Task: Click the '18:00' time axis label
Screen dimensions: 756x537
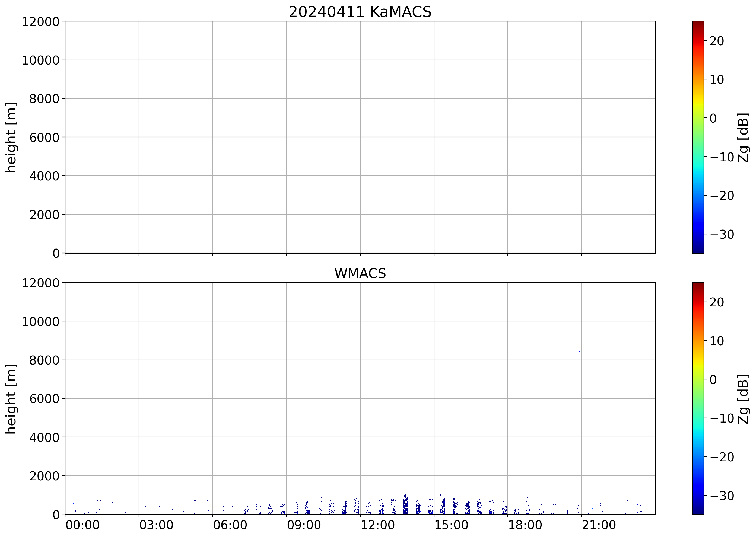Action: [525, 525]
